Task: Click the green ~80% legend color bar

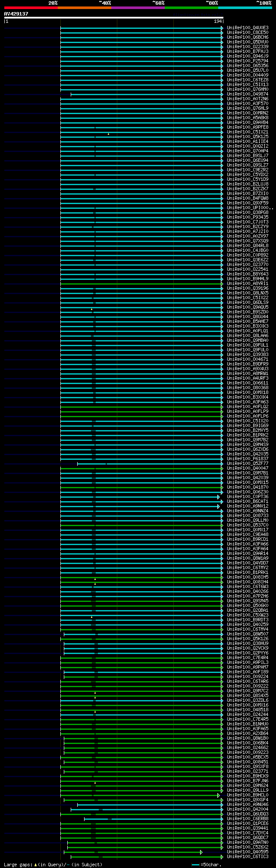Action: click(191, 8)
